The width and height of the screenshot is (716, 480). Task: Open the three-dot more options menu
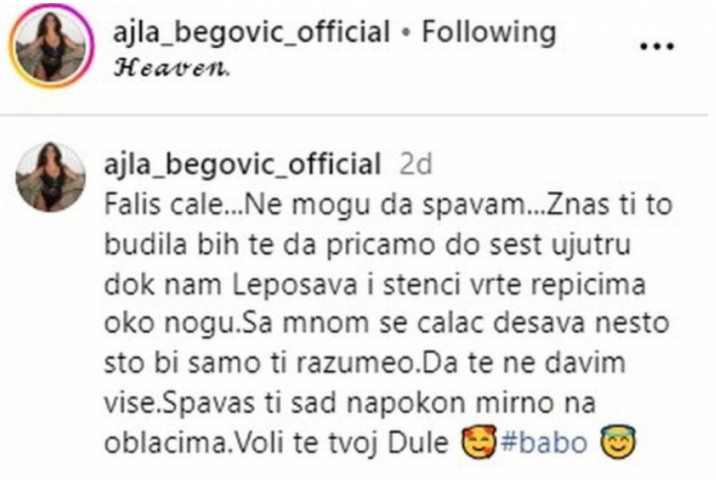point(657,46)
